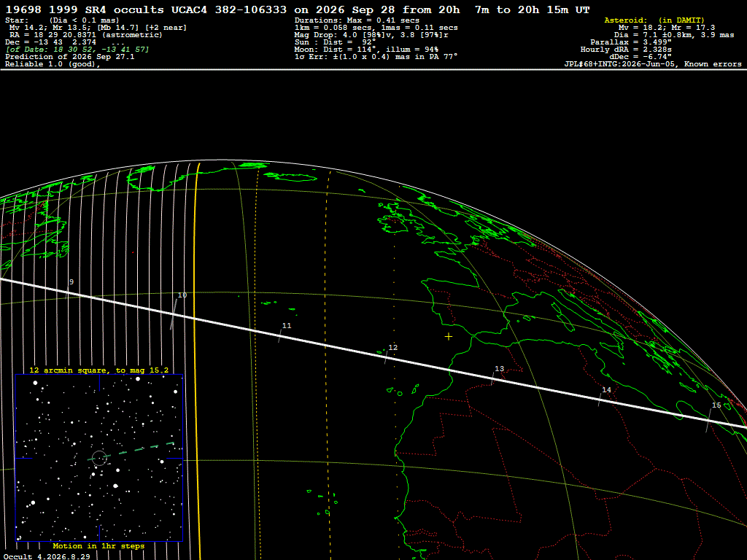Open the 12 arcmin star chart inset
Screen dimensions: 747x560
tap(99, 458)
